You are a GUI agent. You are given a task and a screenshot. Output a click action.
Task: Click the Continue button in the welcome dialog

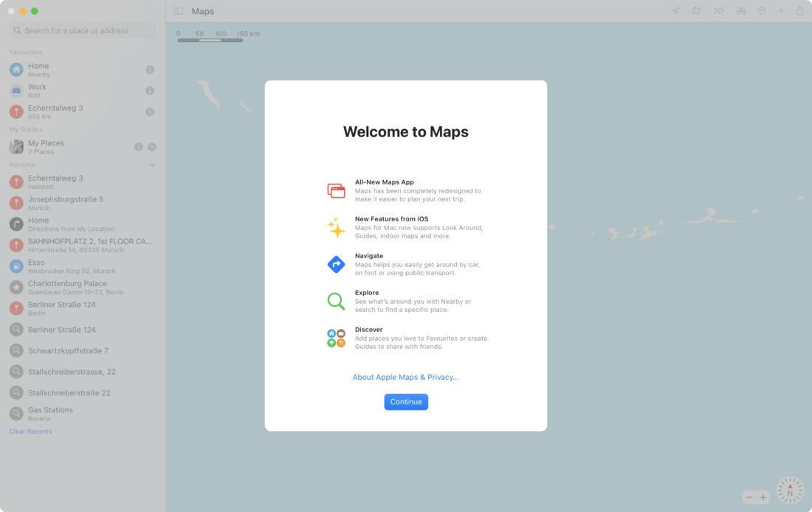tap(406, 402)
